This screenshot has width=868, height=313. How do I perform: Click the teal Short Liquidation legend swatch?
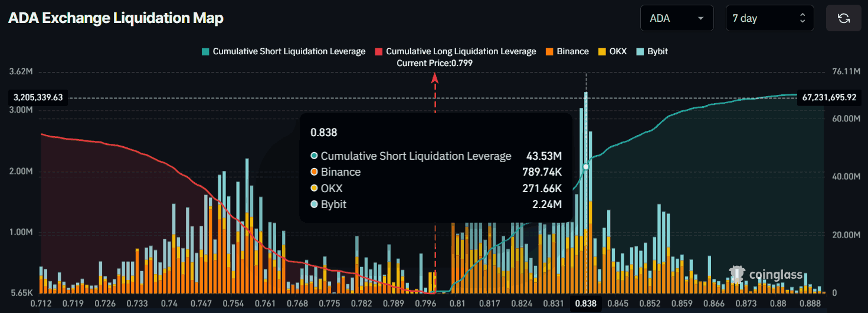tap(205, 51)
